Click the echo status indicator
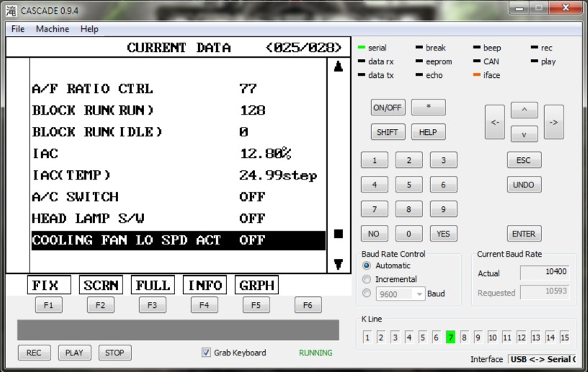This screenshot has height=372, width=588. pos(419,75)
